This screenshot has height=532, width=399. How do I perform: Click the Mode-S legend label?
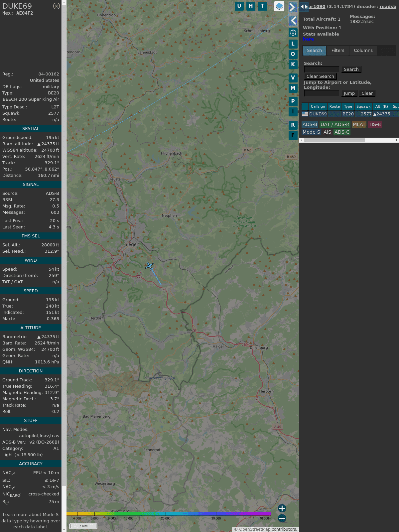(x=311, y=132)
